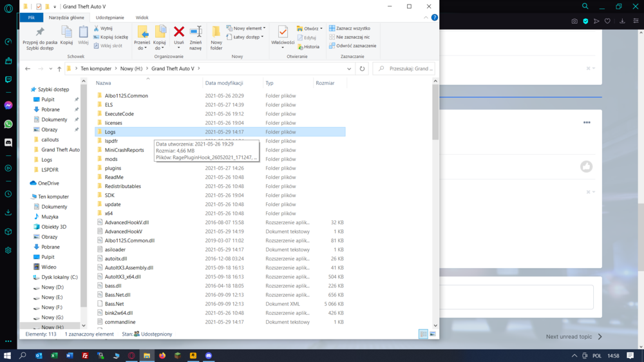The image size is (644, 362).
Task: Click the Kopiuj copy icon
Action: pyautogui.click(x=66, y=35)
